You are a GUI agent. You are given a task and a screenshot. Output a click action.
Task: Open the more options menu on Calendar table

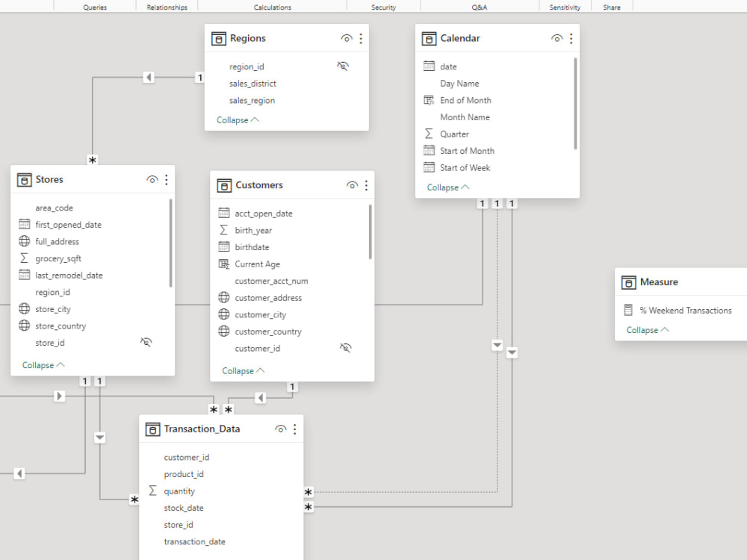point(571,37)
